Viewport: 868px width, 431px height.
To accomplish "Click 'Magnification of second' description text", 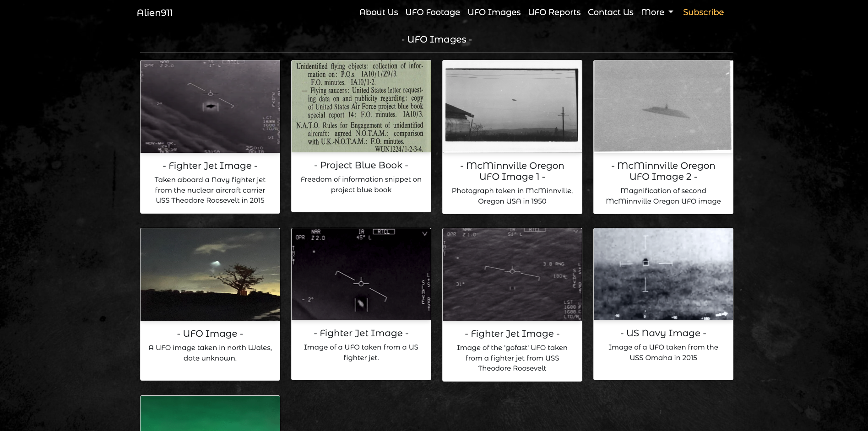I will [x=663, y=196].
